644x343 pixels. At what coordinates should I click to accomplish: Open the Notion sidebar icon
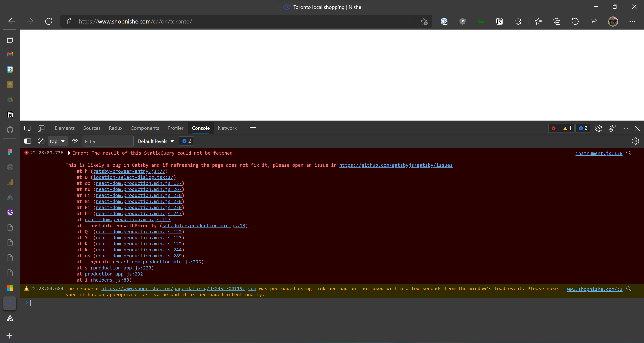click(x=10, y=114)
